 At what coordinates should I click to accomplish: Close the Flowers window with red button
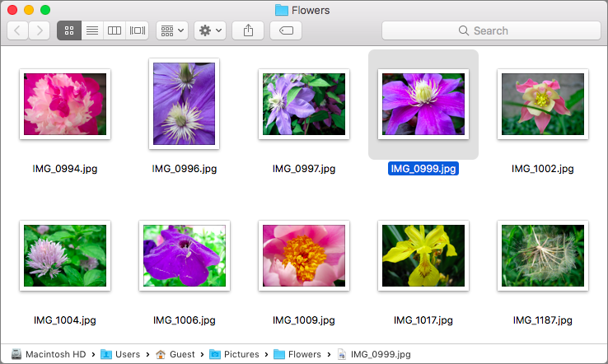[x=12, y=10]
